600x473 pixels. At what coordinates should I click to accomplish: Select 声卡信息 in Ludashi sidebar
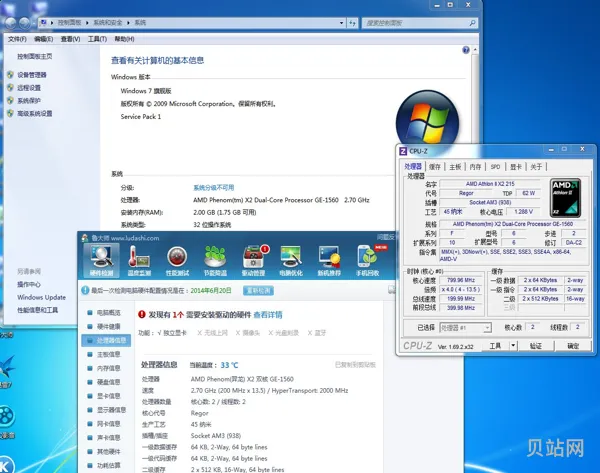pyautogui.click(x=104, y=437)
